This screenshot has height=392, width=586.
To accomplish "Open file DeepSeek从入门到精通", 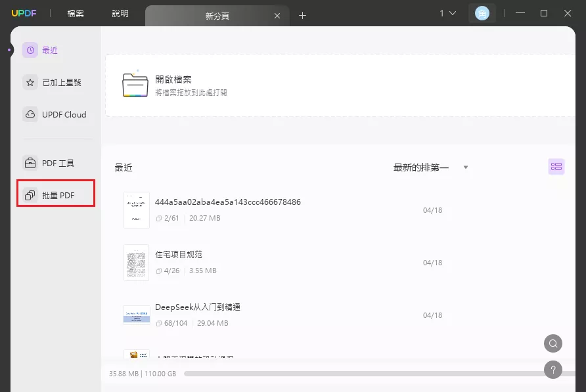I will pos(198,307).
